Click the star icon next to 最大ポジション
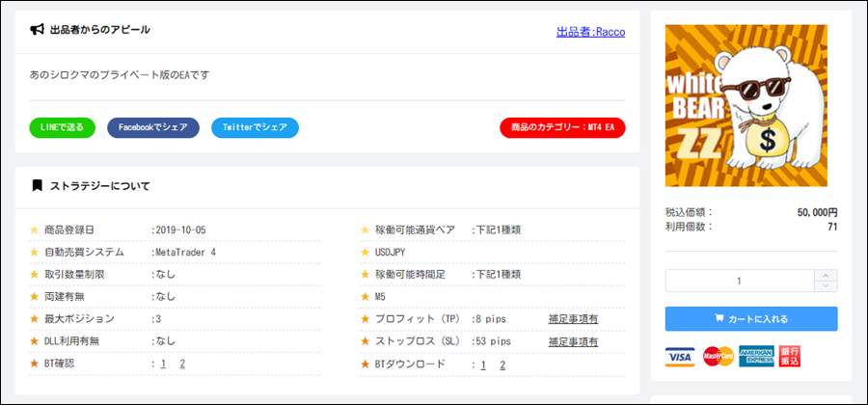This screenshot has width=868, height=405. point(34,318)
